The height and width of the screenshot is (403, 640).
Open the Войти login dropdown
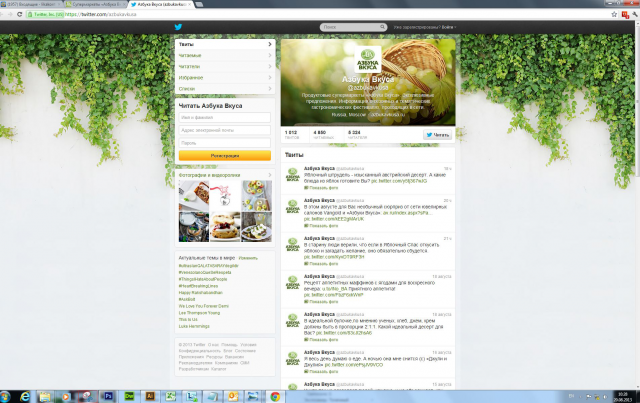449,27
